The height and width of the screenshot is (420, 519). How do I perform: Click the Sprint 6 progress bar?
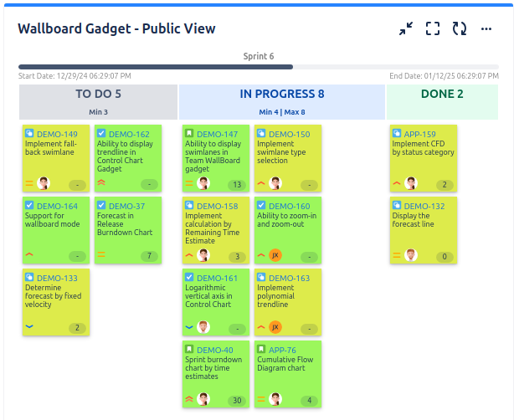coord(258,67)
